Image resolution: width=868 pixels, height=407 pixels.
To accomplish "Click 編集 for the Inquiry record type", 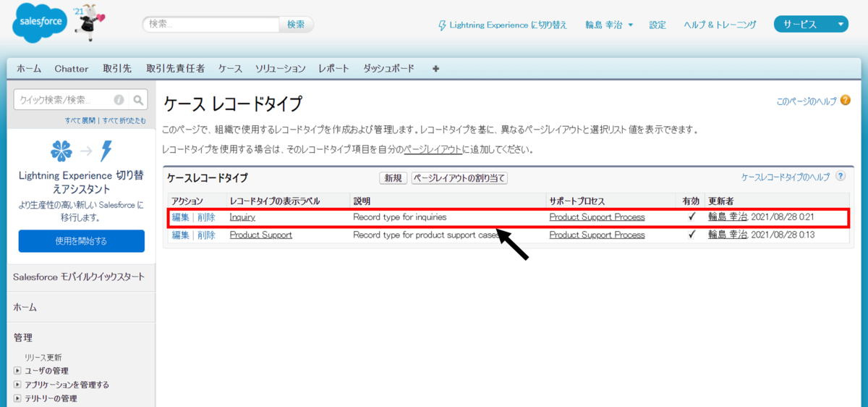I will (x=180, y=217).
